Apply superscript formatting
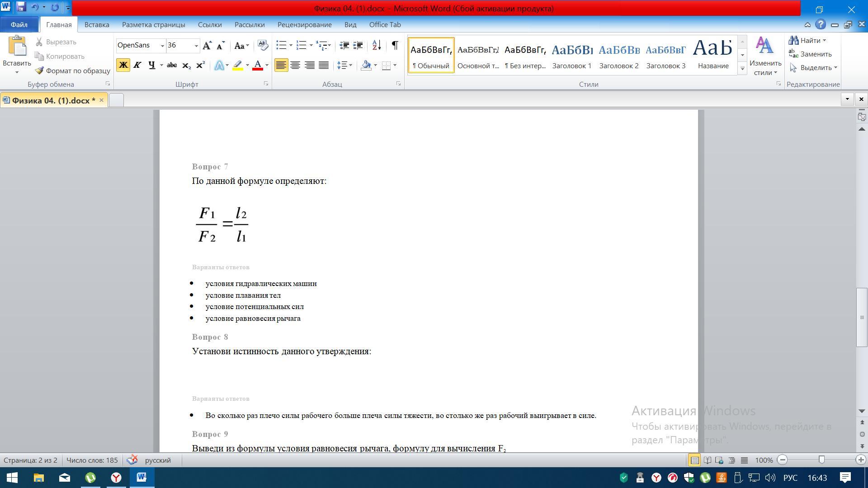Viewport: 868px width, 488px height. pos(200,65)
